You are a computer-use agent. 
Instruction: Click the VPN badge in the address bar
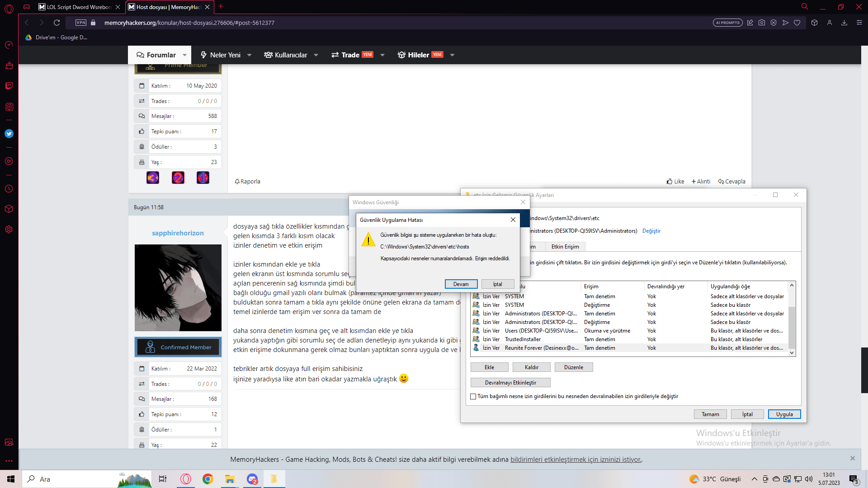click(81, 23)
